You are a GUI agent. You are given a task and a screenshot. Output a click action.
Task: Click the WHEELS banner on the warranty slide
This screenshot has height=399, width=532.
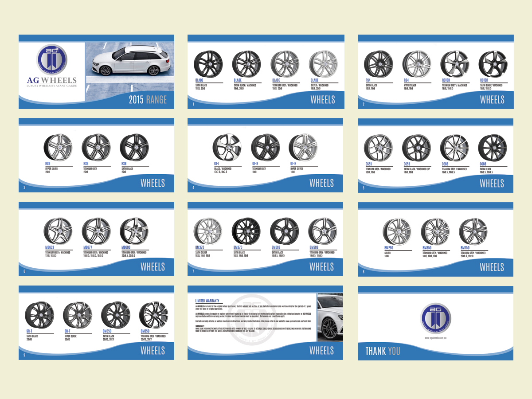click(322, 351)
